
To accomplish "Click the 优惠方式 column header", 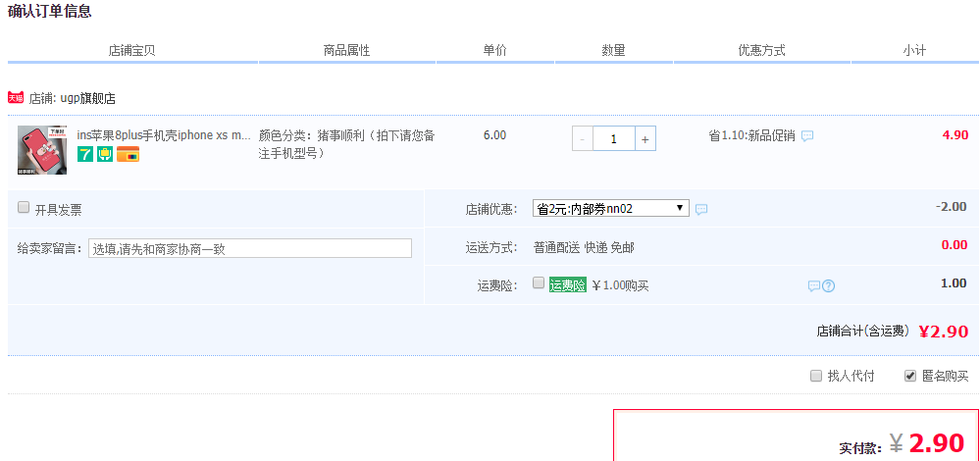I will [x=762, y=51].
